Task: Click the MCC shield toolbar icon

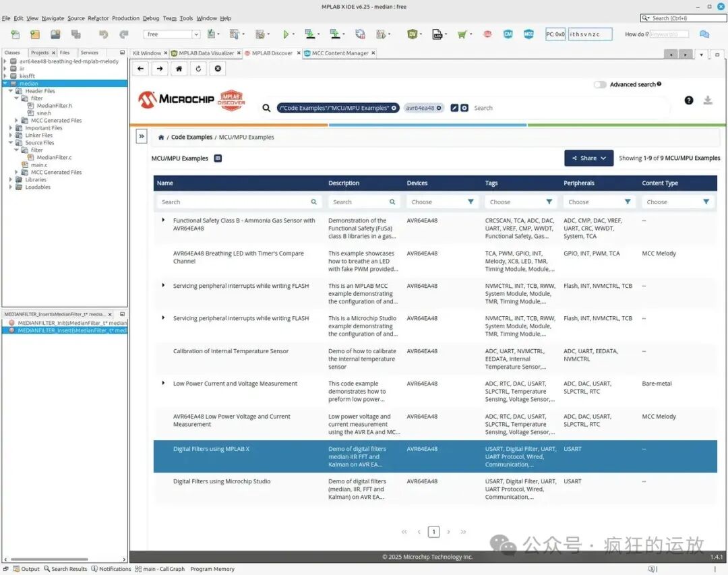Action: (x=528, y=34)
